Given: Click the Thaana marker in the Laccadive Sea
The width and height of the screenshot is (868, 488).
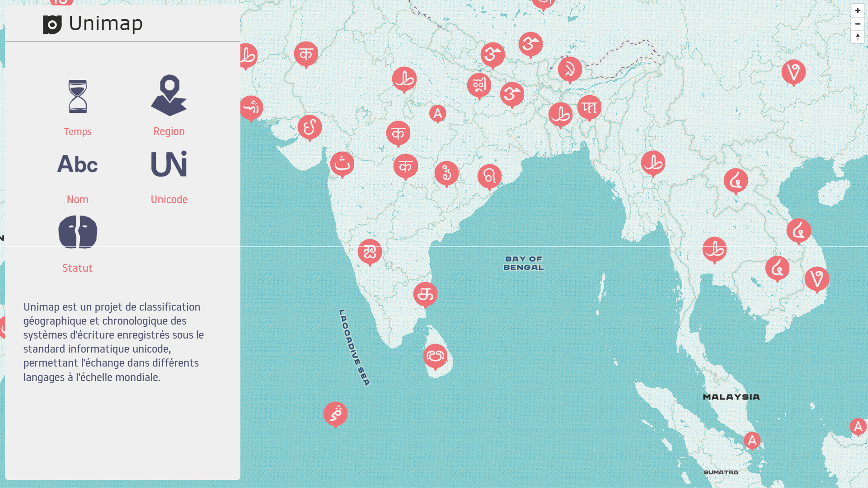Looking at the screenshot, I should point(335,413).
